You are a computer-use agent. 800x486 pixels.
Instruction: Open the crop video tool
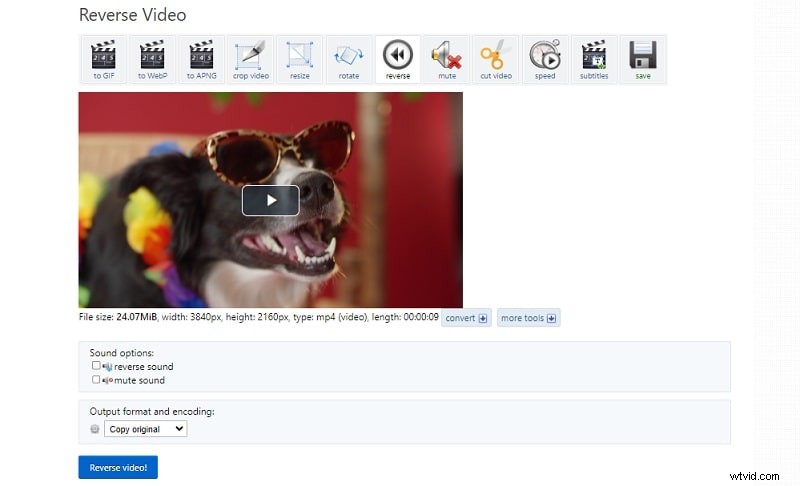click(x=250, y=59)
